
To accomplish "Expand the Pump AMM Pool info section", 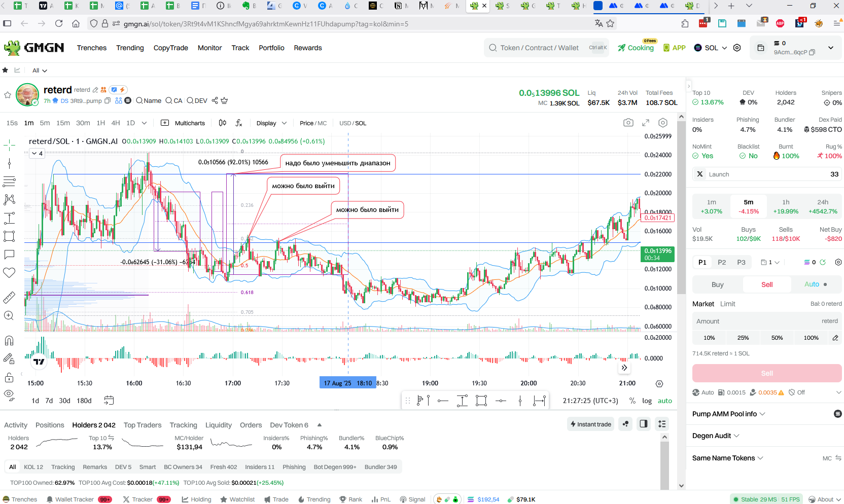I will (729, 414).
